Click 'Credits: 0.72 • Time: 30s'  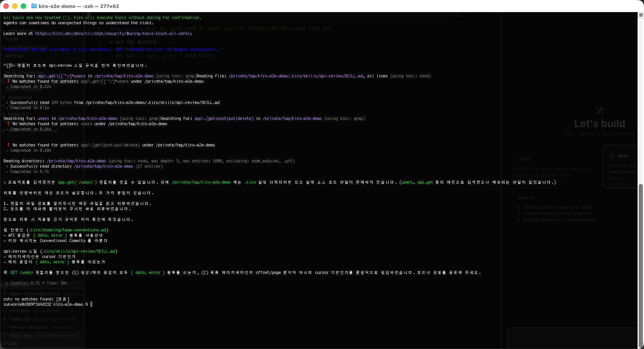click(x=39, y=283)
